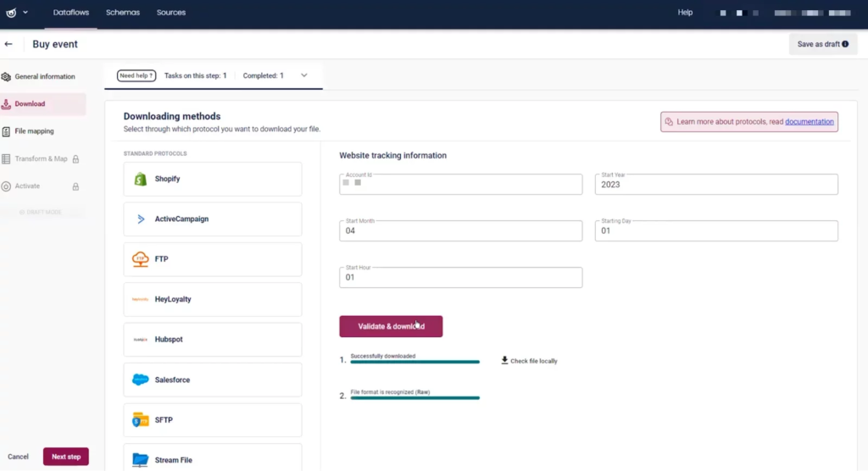The width and height of the screenshot is (868, 471).
Task: Focus the Starting Day field
Action: [716, 230]
